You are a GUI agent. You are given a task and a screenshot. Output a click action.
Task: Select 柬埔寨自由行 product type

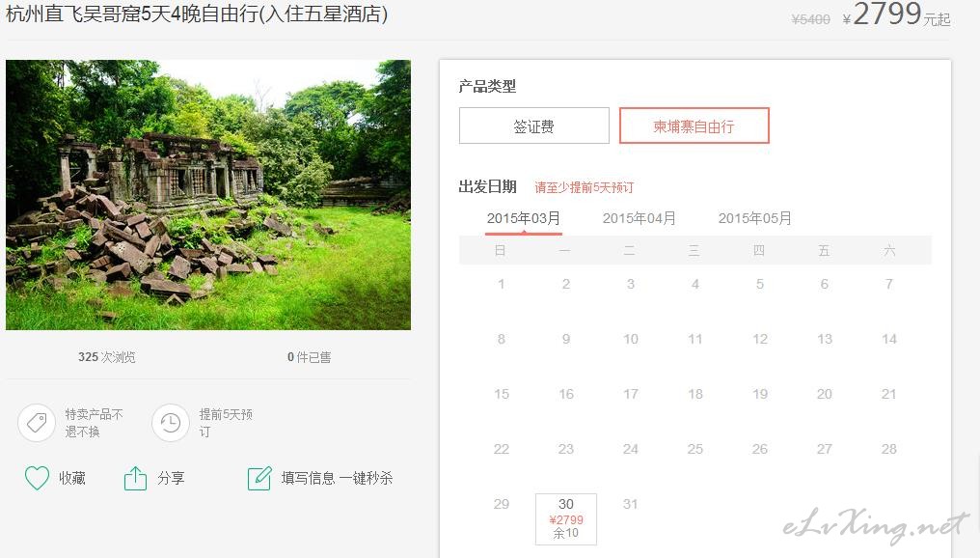click(x=694, y=126)
